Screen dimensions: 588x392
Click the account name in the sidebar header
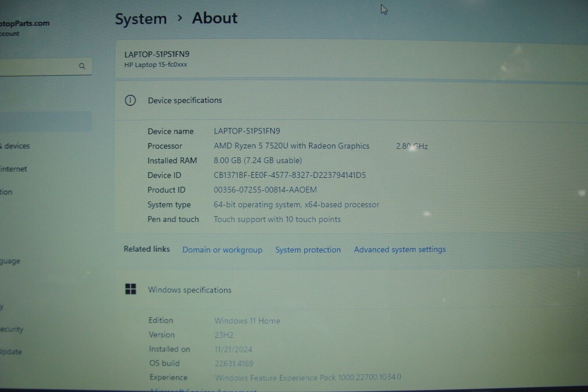pos(25,23)
